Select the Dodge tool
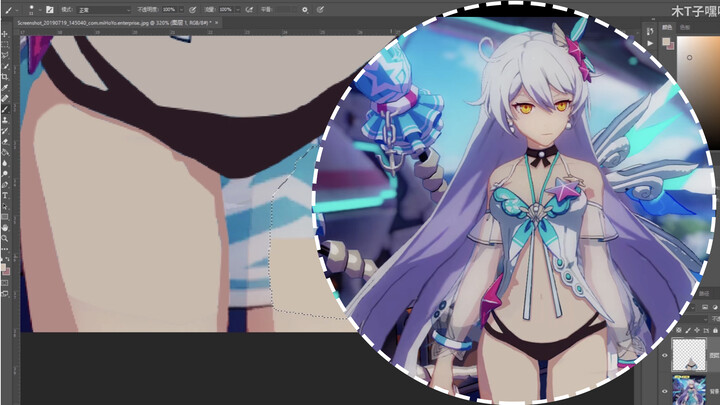Screen dimensions: 720x405 [5, 174]
